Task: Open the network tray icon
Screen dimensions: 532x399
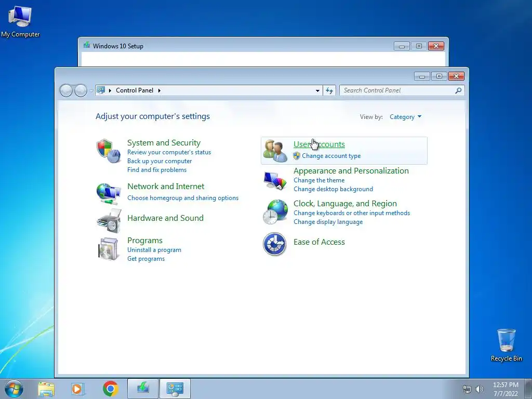Action: pos(467,389)
